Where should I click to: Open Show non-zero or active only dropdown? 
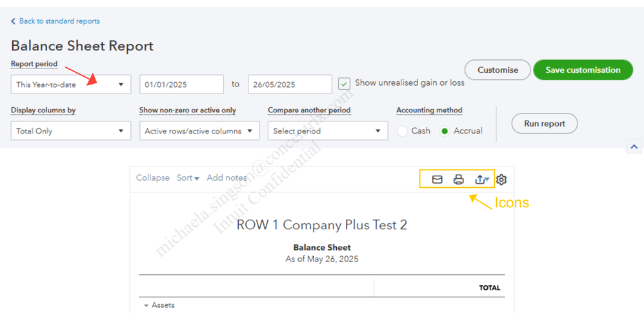coord(199,130)
